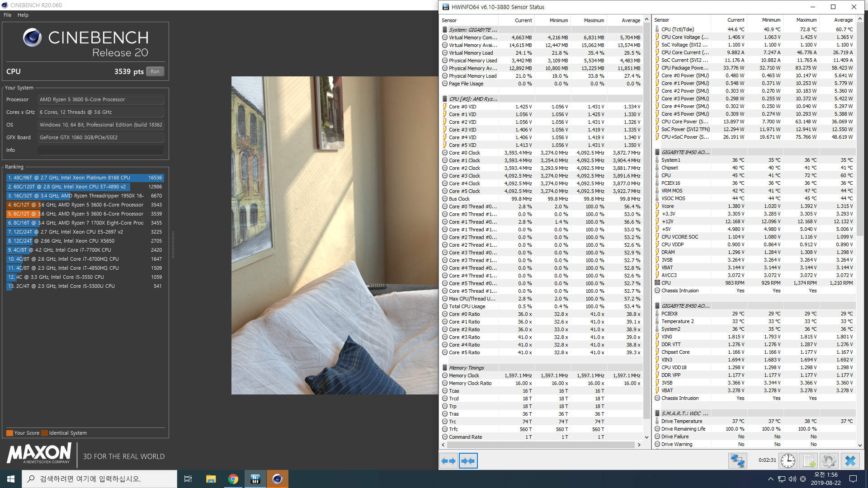This screenshot has width=868, height=488.
Task: Click the blue X close sensors icon
Action: coord(850,461)
